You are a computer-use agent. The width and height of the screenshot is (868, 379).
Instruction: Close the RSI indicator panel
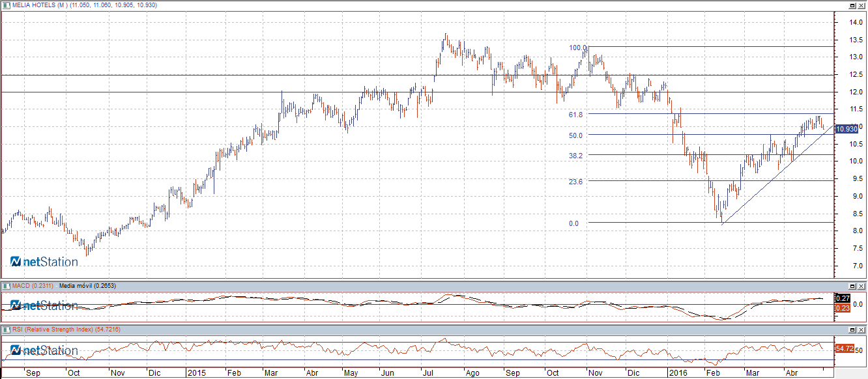(861, 331)
